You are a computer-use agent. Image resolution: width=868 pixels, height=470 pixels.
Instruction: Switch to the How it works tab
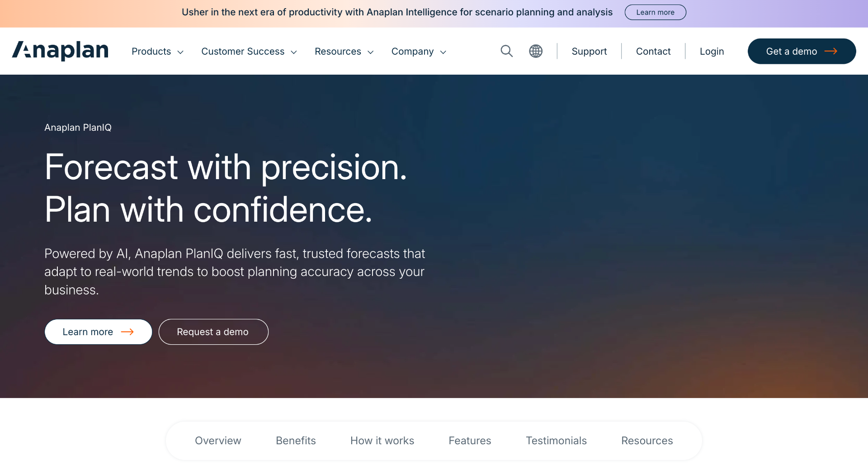coord(382,441)
